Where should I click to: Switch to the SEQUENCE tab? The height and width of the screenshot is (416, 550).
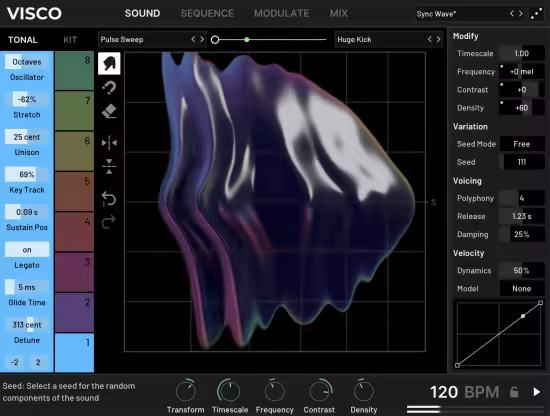[207, 13]
